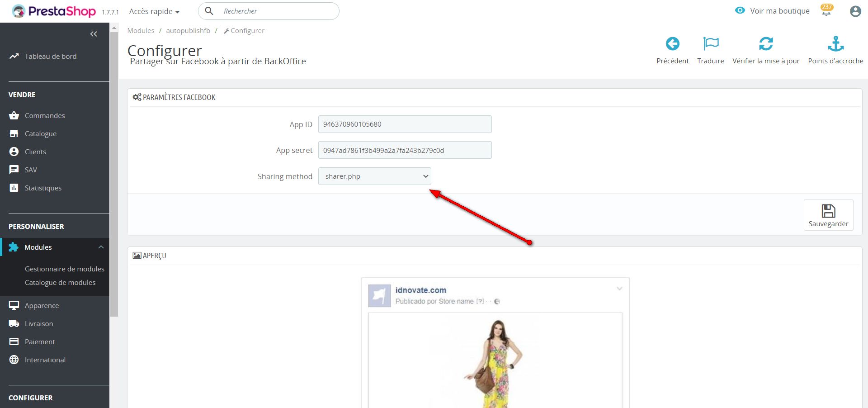Click the Précédent back arrow icon

click(673, 44)
